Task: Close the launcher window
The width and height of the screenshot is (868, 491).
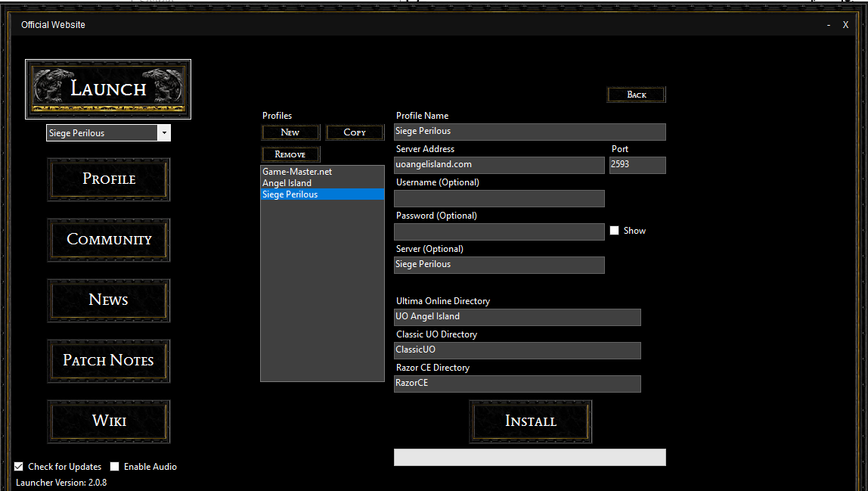Action: 845,25
